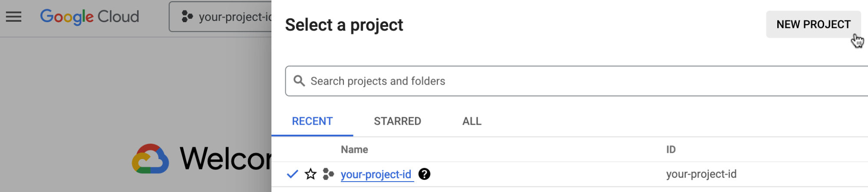Screen dimensions: 868x192
Task: Click the Select a project heading
Action: coord(344,25)
